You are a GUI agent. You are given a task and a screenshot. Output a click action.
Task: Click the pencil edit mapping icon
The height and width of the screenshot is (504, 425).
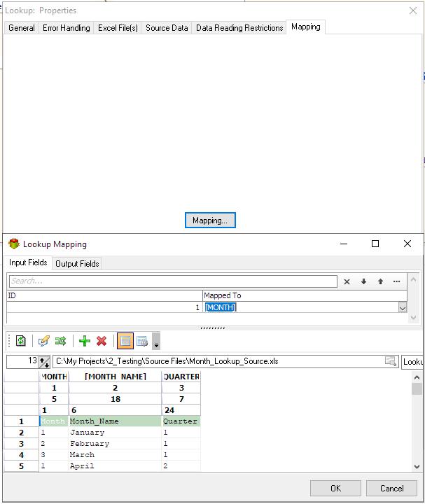[x=43, y=341]
